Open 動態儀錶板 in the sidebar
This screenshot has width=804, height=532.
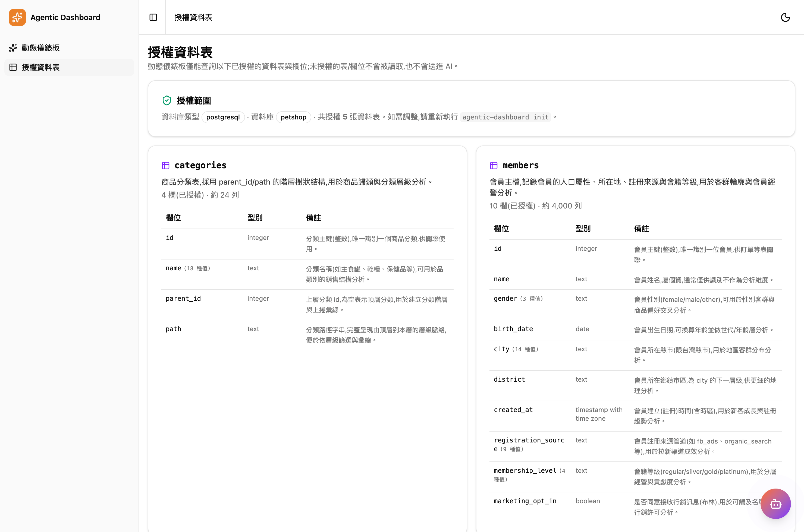(69, 48)
